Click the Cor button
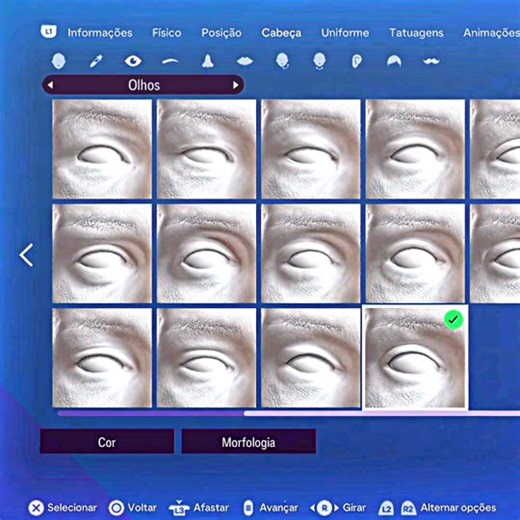The width and height of the screenshot is (520, 520). tap(107, 442)
